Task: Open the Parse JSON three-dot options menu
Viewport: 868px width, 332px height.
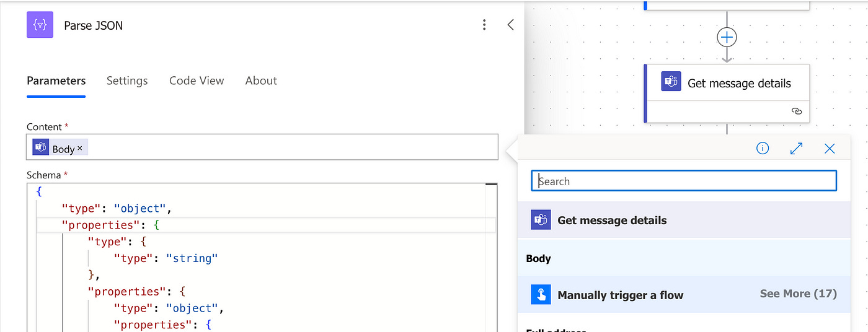Action: click(484, 25)
